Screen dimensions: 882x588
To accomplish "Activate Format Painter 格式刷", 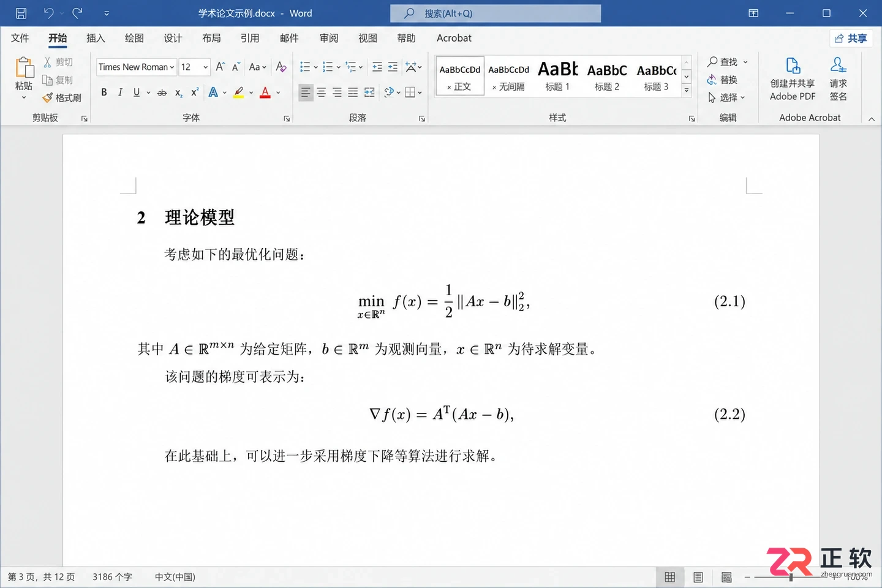I will pos(62,97).
